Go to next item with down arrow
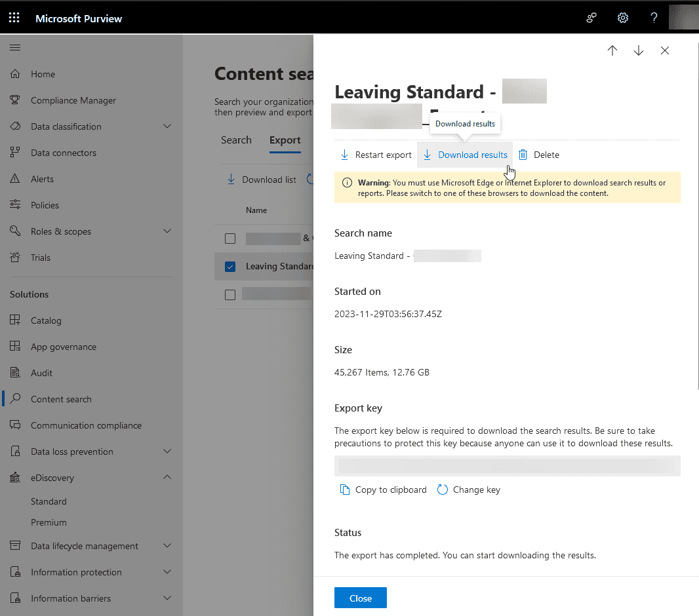The height and width of the screenshot is (616, 699). [639, 50]
